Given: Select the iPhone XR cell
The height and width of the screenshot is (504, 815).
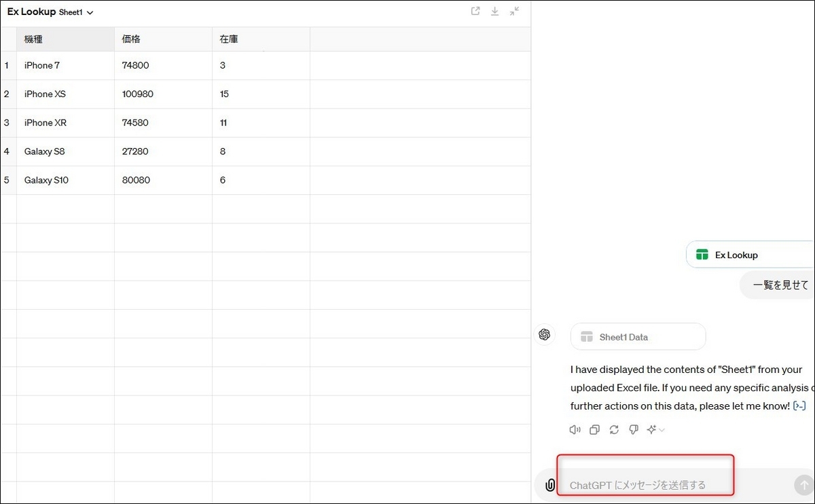Looking at the screenshot, I should click(65, 123).
